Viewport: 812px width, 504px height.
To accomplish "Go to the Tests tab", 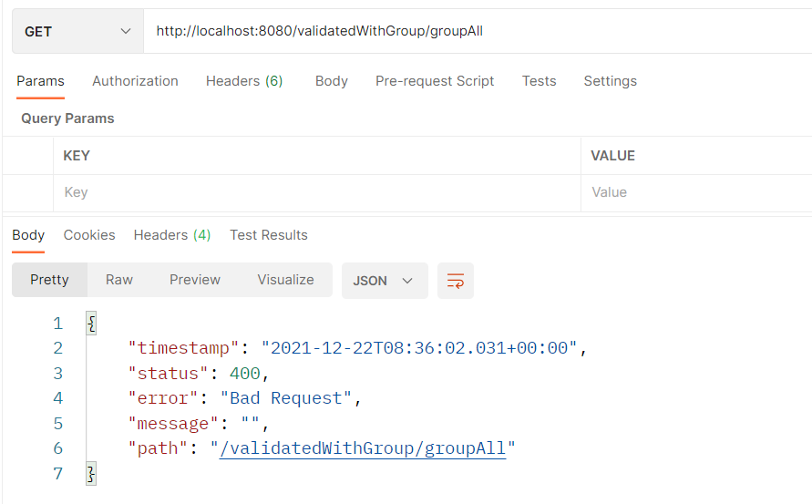I will [539, 81].
